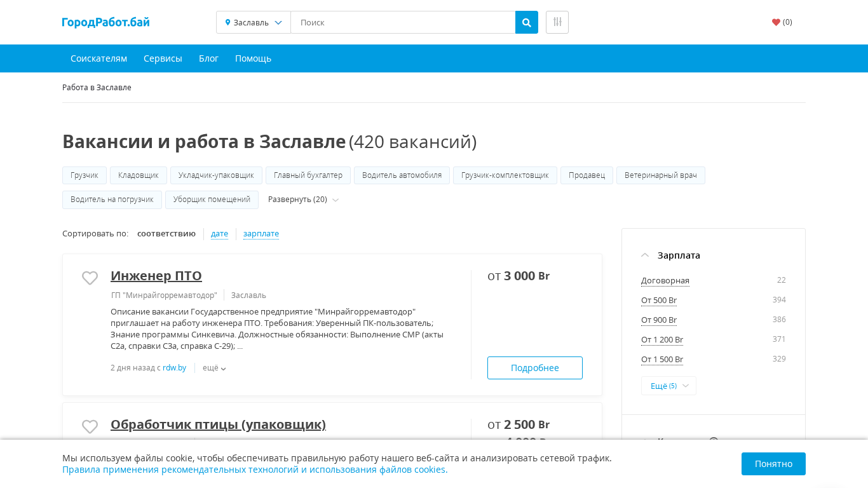Viewport: 868px width, 488px height.
Task: Open the Заславль city dropdown
Action: 254,22
